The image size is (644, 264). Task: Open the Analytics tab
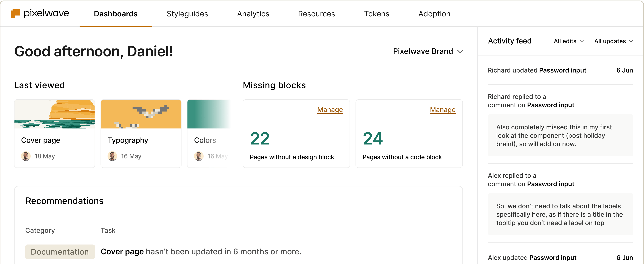pos(253,14)
